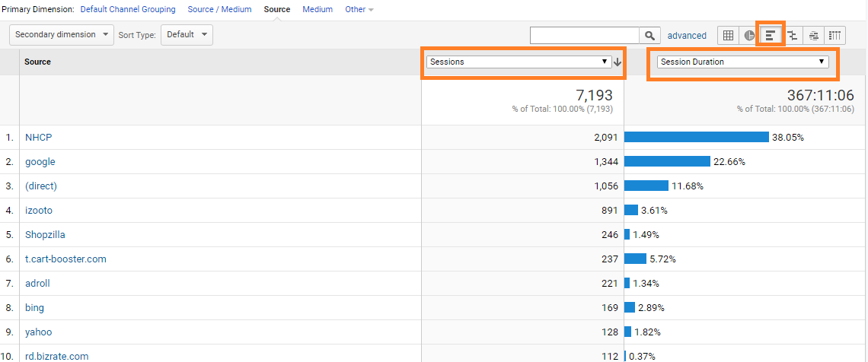Click the 2,091 sessions cell
Viewport: 868px width, 362px height.
point(605,138)
